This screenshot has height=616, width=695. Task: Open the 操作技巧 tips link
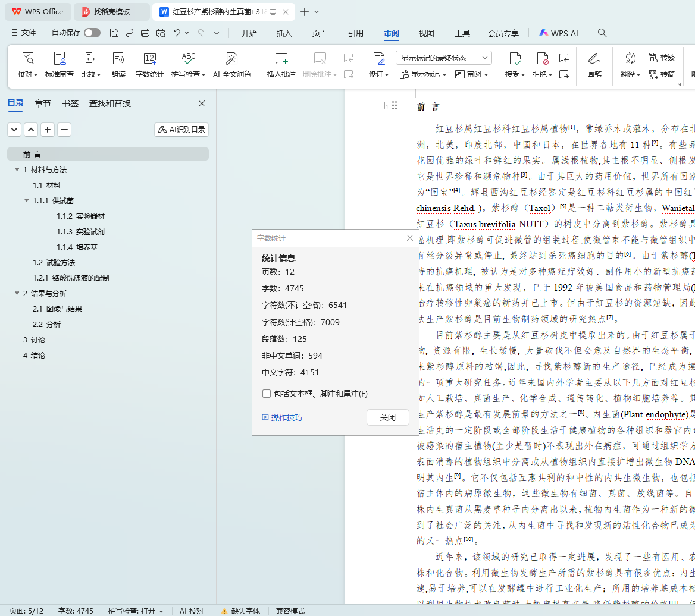282,417
